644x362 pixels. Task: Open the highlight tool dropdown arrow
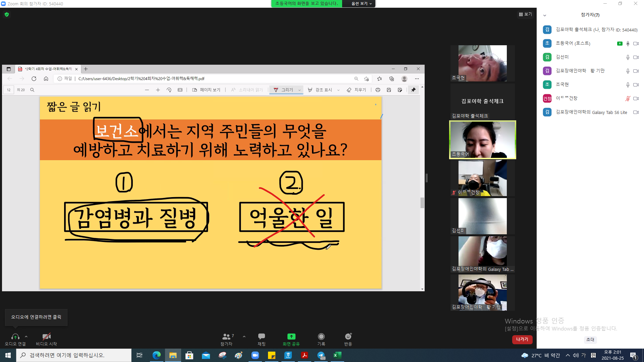338,90
